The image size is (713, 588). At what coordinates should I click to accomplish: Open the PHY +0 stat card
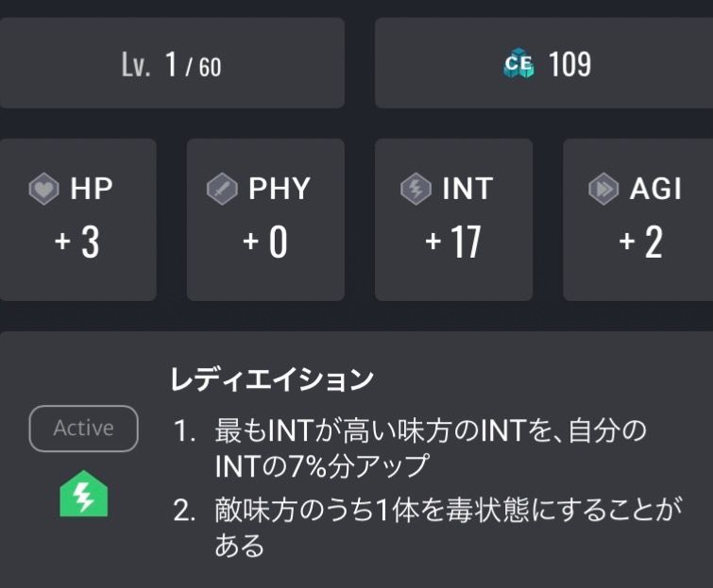pos(265,219)
